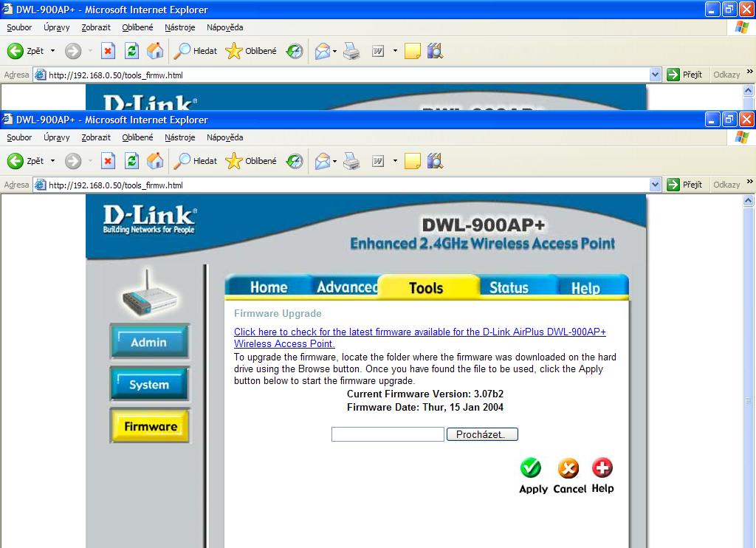The image size is (756, 548).
Task: Stop page loading in front window toolbar
Action: pos(108,161)
